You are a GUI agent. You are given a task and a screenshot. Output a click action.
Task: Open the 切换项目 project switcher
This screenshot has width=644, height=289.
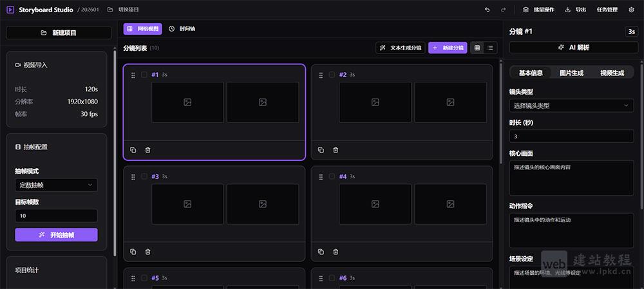(124, 10)
